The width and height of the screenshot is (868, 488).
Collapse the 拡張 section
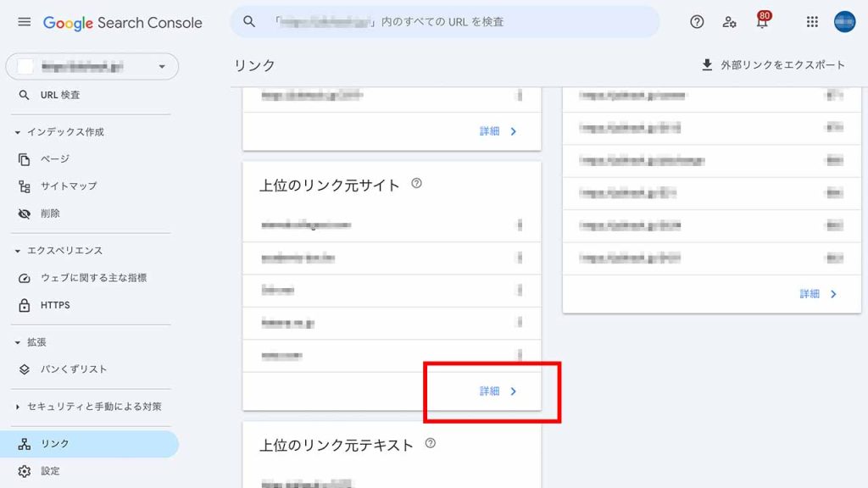pos(17,342)
